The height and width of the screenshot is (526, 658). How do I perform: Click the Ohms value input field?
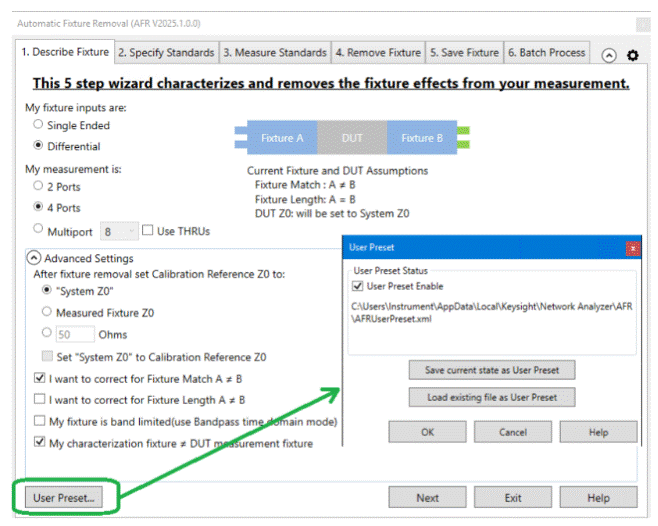coord(75,334)
